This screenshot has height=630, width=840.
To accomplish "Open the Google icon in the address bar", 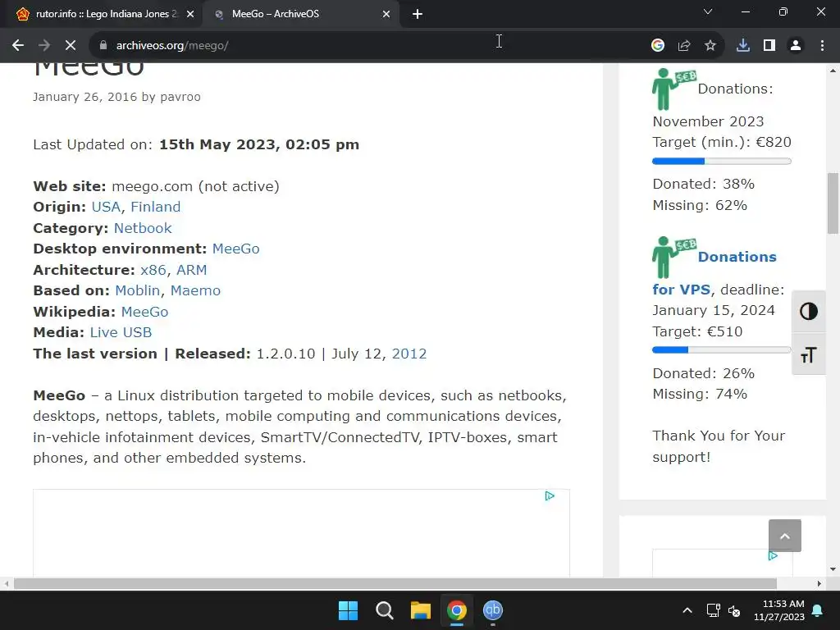I will pos(657,46).
